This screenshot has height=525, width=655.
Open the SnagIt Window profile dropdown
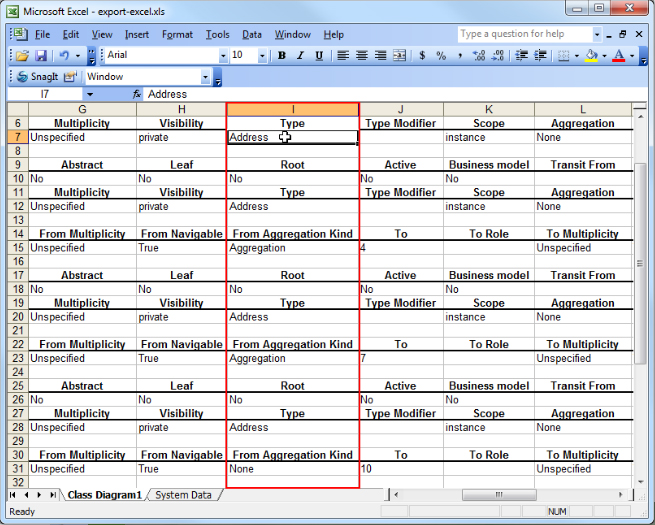[x=206, y=77]
